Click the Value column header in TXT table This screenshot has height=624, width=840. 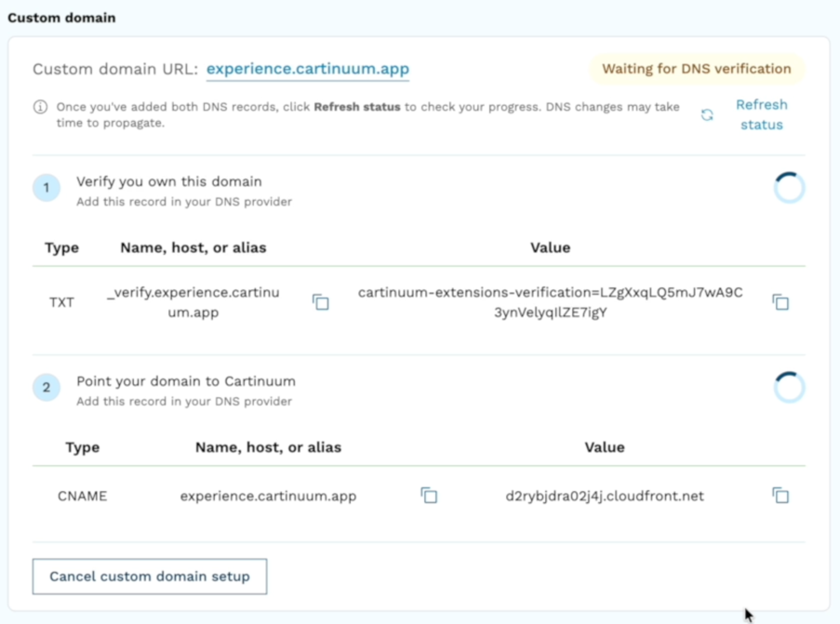550,247
